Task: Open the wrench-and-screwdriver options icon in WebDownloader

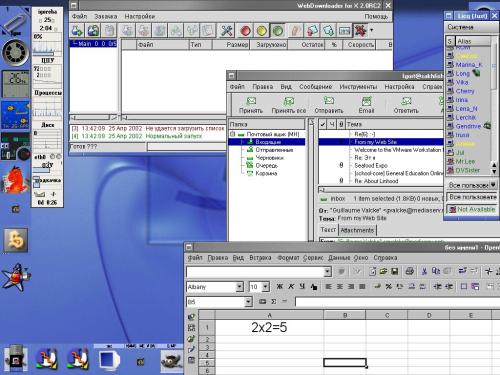Action: pos(226,31)
